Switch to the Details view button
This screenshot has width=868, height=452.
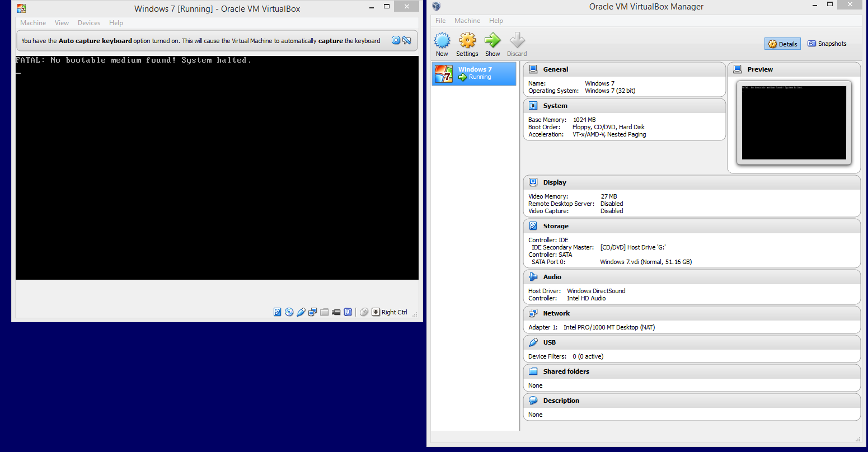coord(782,44)
